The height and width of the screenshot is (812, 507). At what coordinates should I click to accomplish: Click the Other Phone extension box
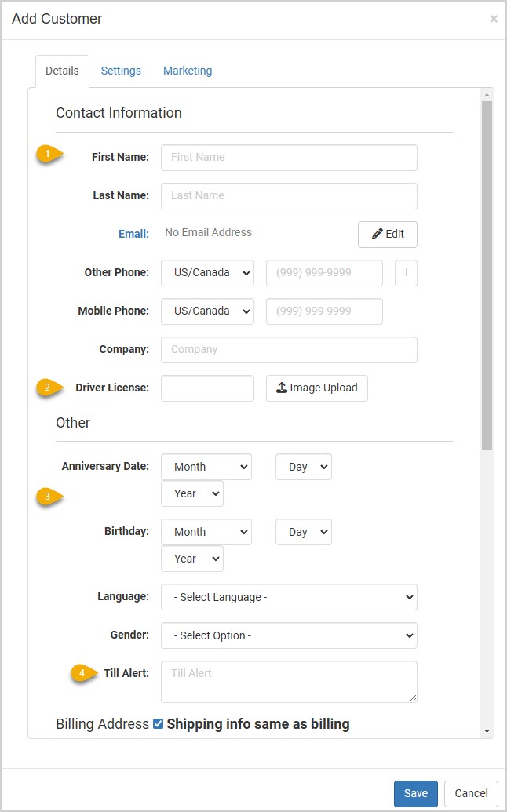(x=406, y=273)
